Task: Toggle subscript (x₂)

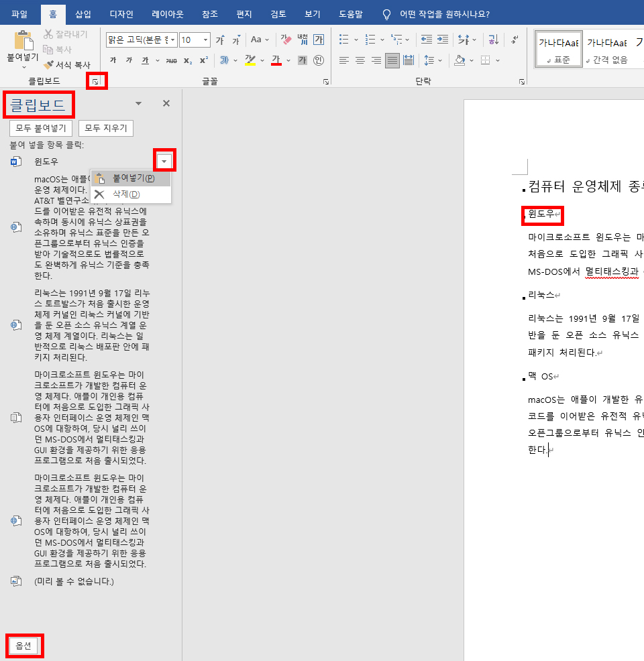Action: (188, 60)
